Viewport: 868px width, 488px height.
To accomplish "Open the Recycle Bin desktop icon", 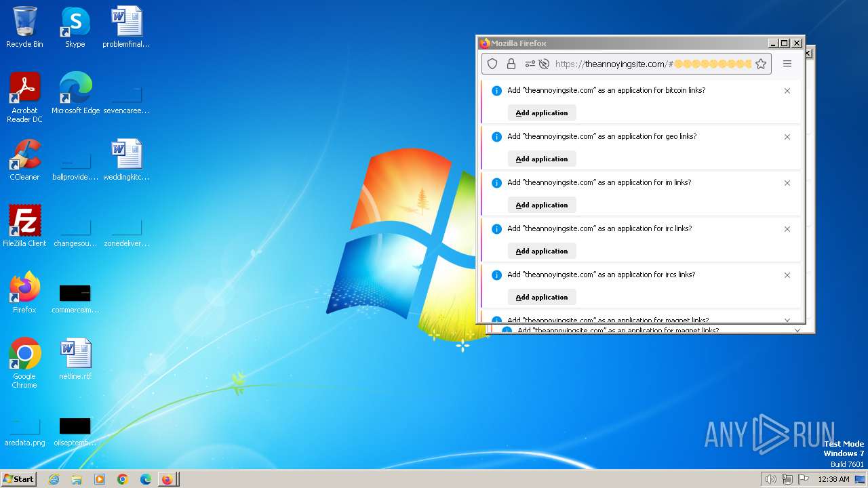I will pyautogui.click(x=24, y=28).
